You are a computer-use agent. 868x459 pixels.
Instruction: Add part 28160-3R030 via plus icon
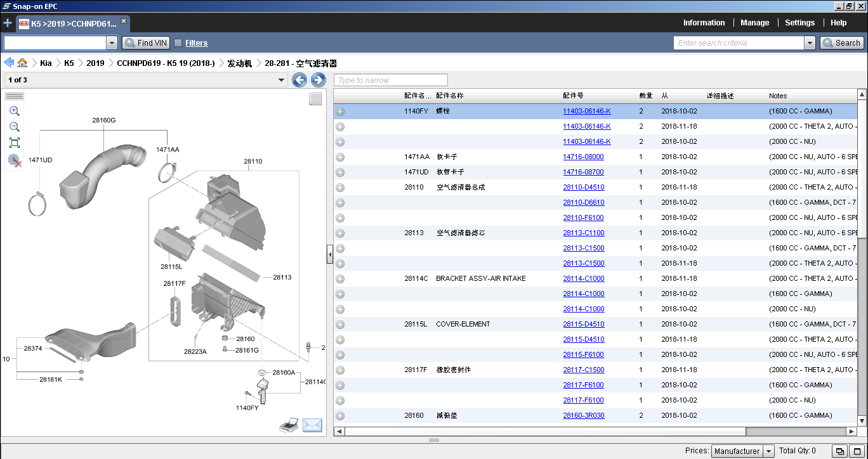tap(340, 416)
